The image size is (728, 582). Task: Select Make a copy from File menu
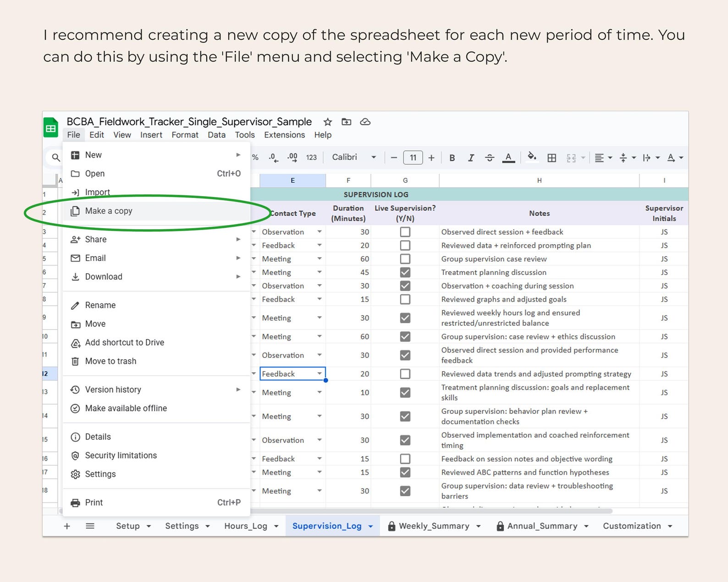(x=156, y=211)
